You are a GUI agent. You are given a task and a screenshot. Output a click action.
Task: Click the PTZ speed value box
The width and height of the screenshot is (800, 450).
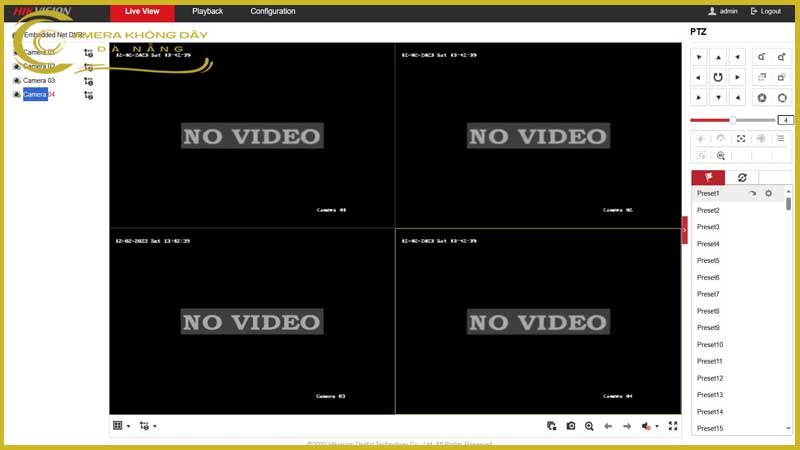coord(785,120)
